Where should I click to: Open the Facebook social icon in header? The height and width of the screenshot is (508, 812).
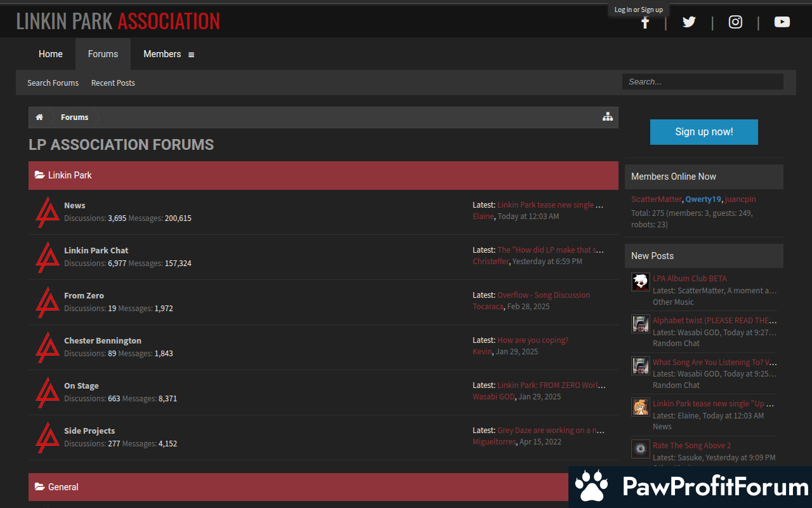(645, 22)
